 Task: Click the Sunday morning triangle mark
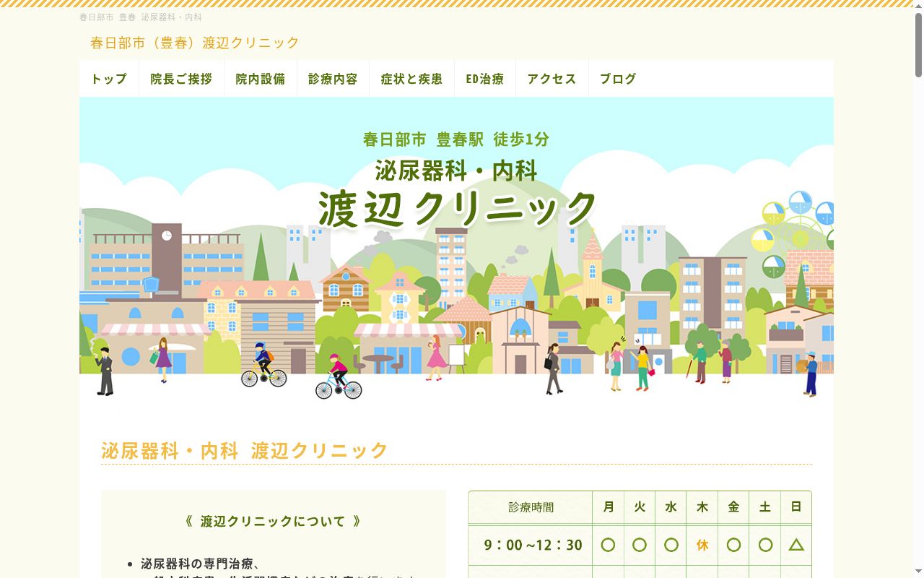click(796, 545)
